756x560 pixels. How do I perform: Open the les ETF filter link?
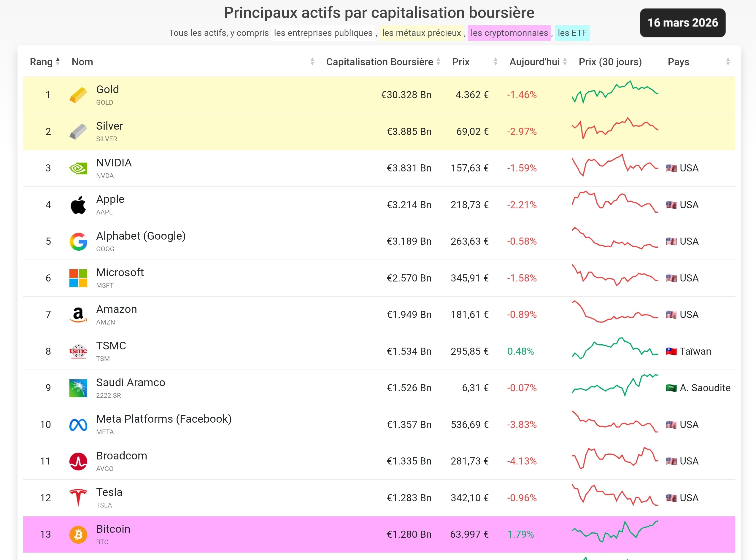pyautogui.click(x=572, y=33)
